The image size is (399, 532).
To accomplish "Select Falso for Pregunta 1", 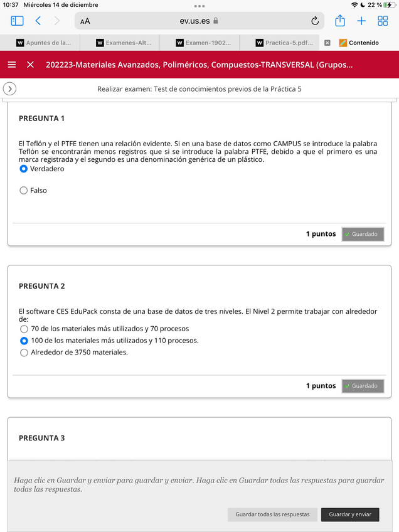I will pyautogui.click(x=23, y=190).
